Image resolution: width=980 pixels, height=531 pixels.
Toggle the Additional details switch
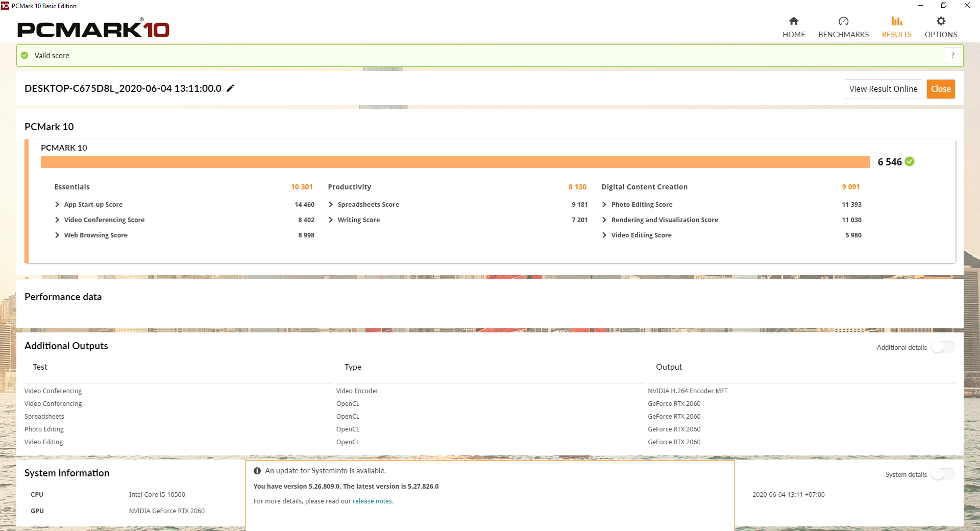[x=943, y=347]
